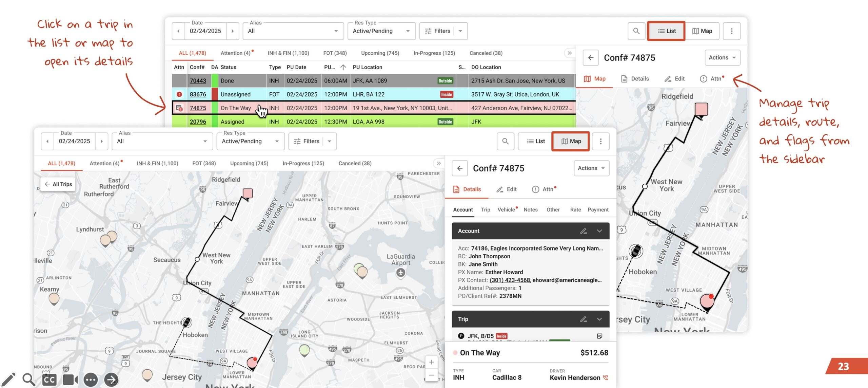The width and height of the screenshot is (868, 388).
Task: Open the lower In-Progress (125) tab
Action: click(x=303, y=163)
